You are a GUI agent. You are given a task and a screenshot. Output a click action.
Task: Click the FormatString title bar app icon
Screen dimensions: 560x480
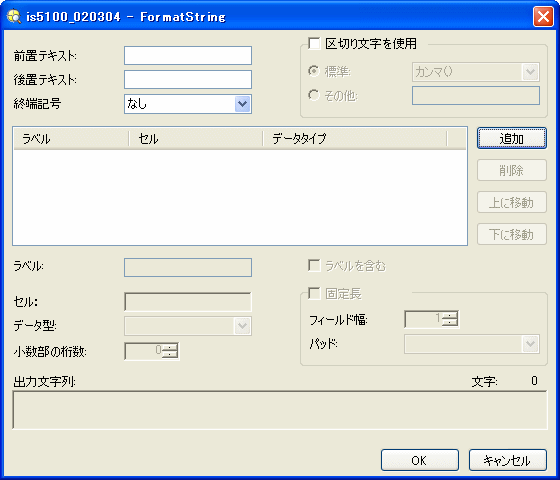(14, 16)
